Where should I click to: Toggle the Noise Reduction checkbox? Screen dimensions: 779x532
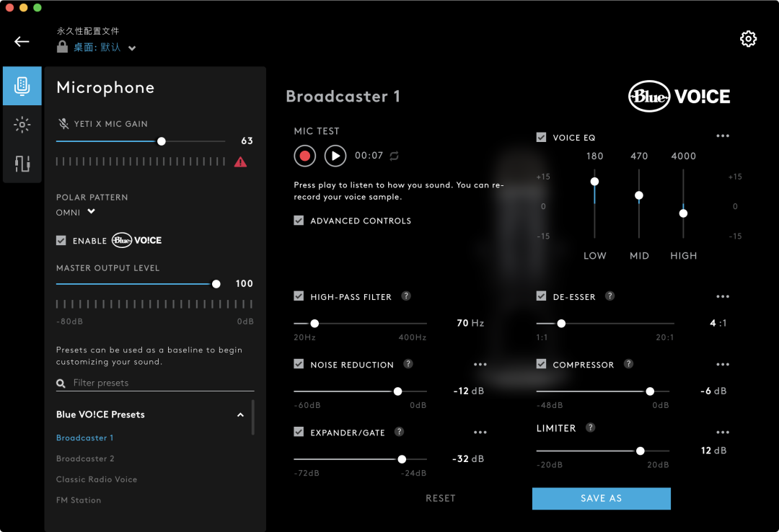(x=299, y=364)
